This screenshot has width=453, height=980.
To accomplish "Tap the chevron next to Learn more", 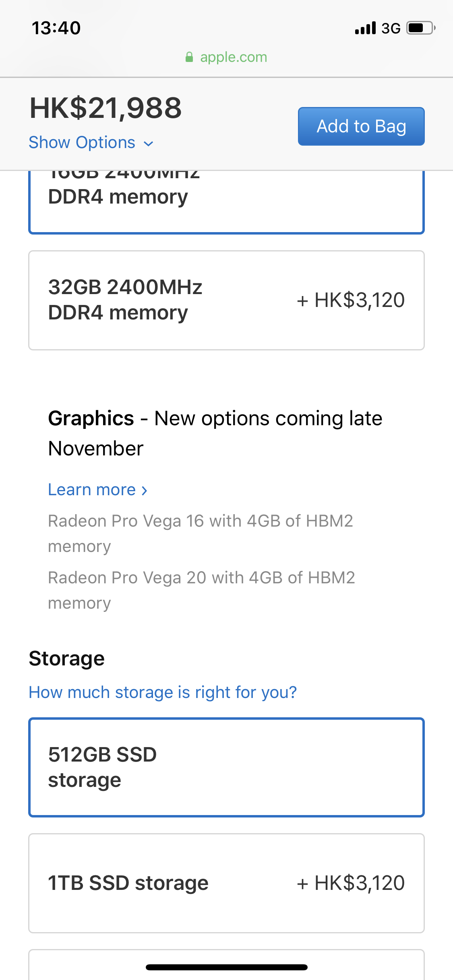I will point(145,490).
